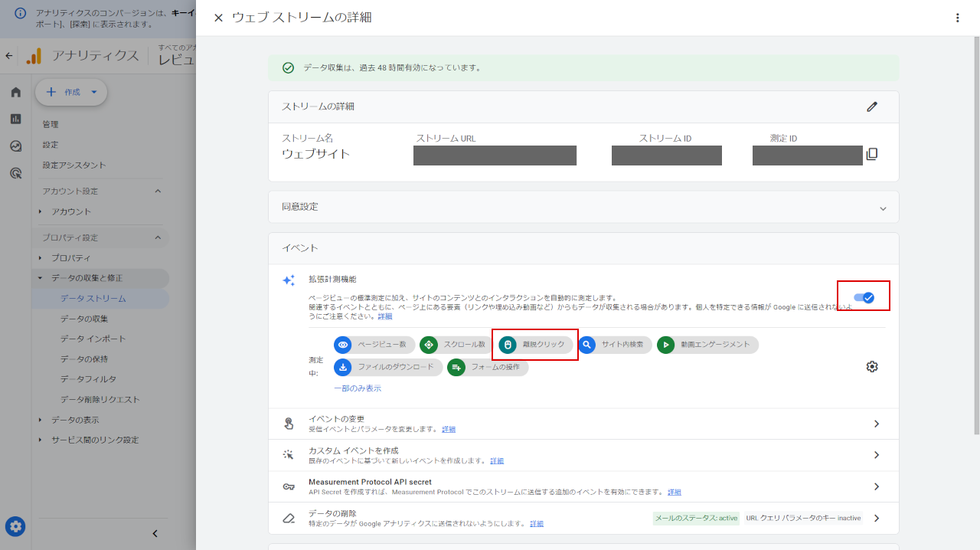Open the reports icon in left sidebar

pyautogui.click(x=15, y=119)
